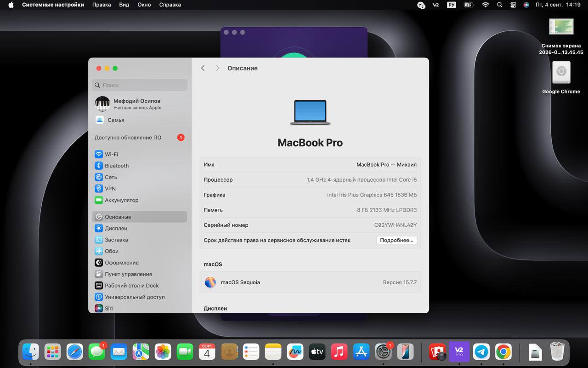Open Calendar from the Dock

(207, 352)
